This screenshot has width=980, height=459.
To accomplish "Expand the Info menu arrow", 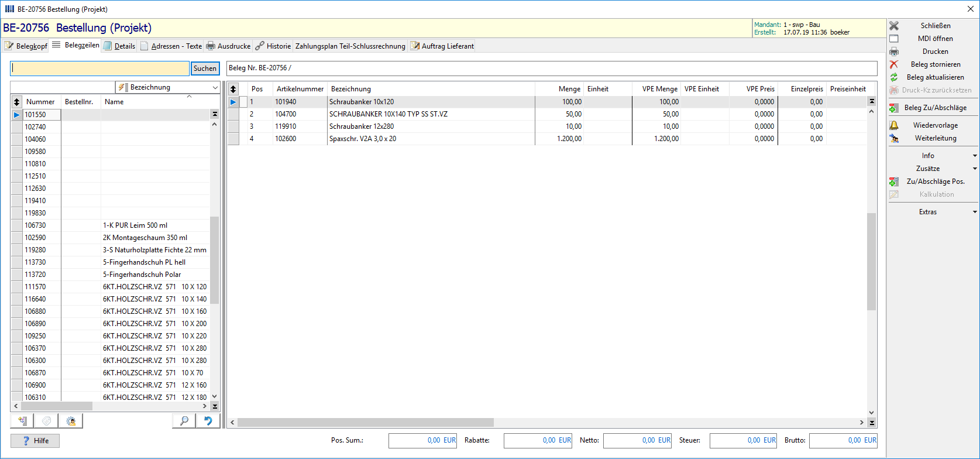I will (x=975, y=156).
